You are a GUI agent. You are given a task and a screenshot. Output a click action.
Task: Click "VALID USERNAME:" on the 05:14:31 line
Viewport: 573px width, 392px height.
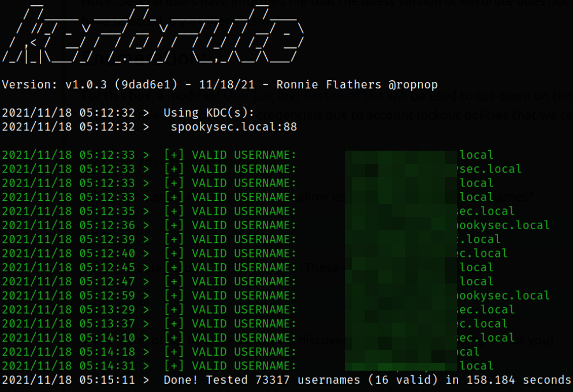(x=244, y=366)
